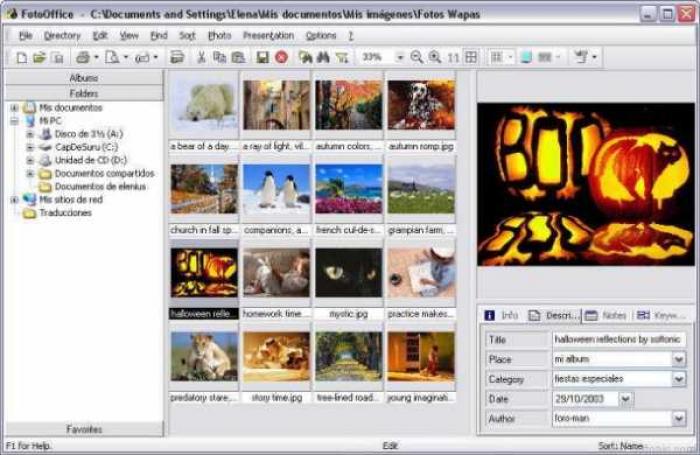Collapse the Mi PC tree node
The height and width of the screenshot is (455, 700).
point(14,121)
